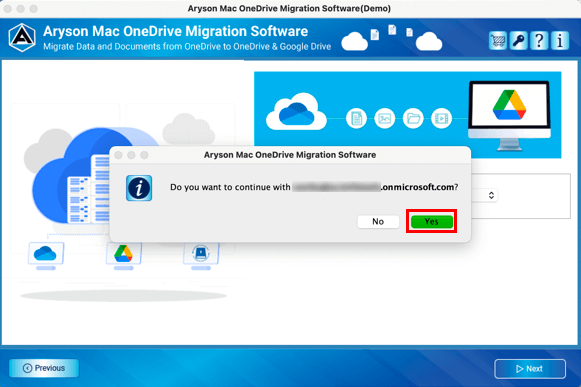Click the folder icon in banner
The height and width of the screenshot is (387, 581).
pos(413,118)
